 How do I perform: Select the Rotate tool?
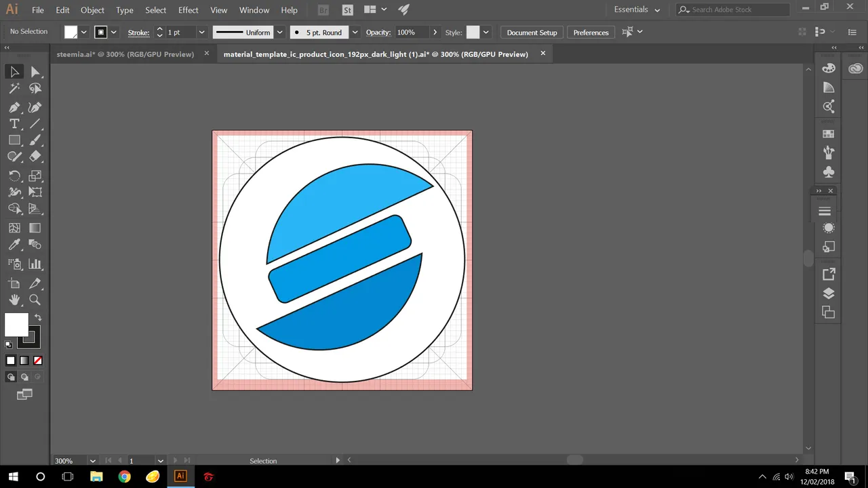pos(14,176)
